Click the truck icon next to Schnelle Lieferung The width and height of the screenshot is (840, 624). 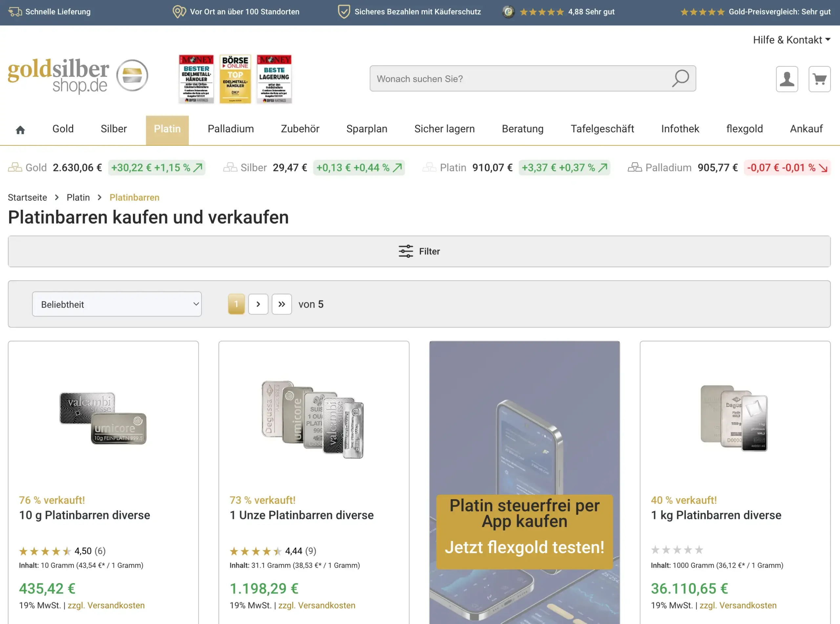click(15, 12)
